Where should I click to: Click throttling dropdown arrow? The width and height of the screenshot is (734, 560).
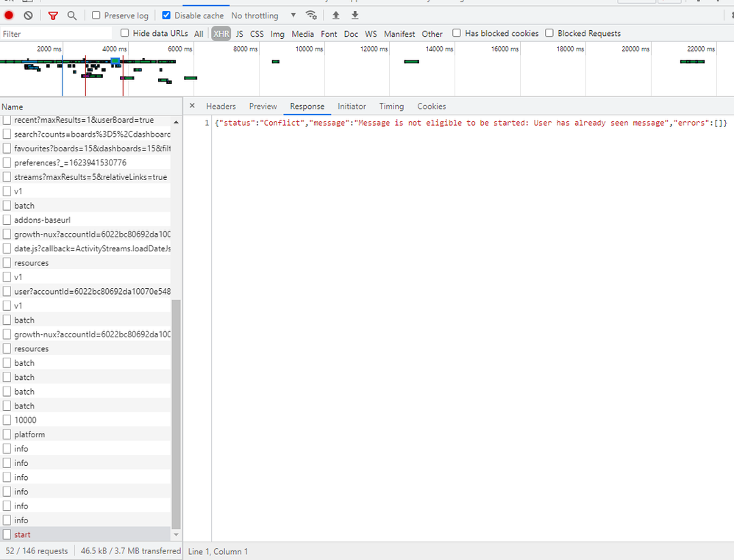coord(293,15)
